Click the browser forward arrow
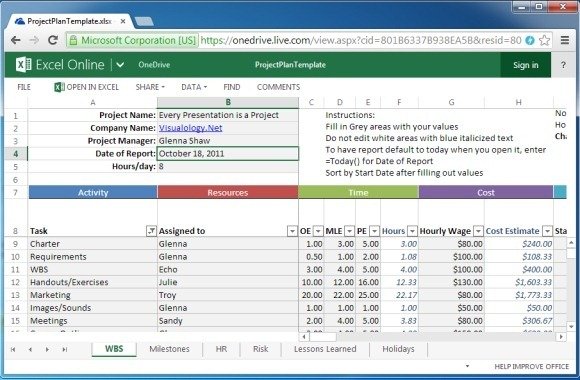 point(34,40)
